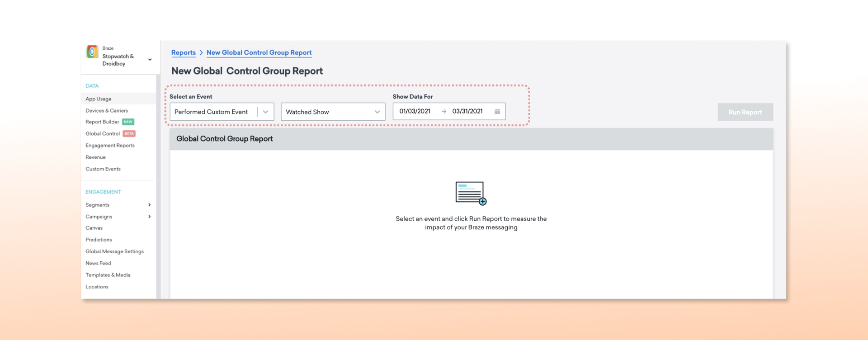Click the start date 01/03/2021 field

click(x=415, y=112)
